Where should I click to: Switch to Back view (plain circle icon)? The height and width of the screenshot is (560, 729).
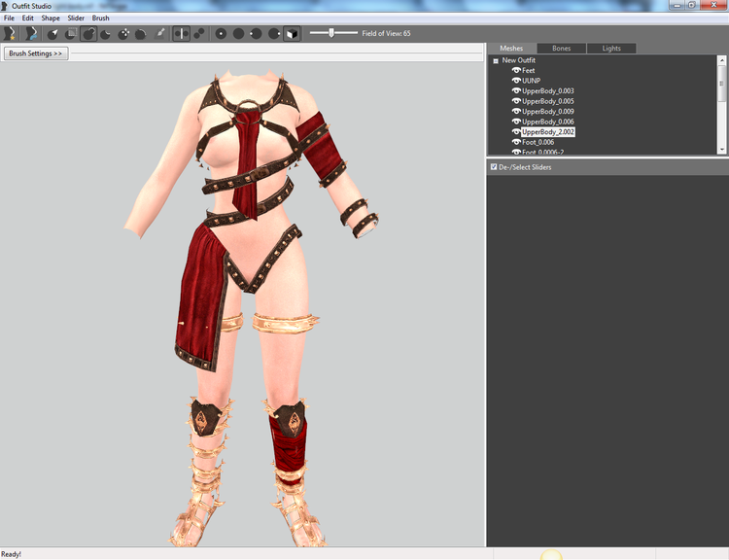pyautogui.click(x=238, y=33)
